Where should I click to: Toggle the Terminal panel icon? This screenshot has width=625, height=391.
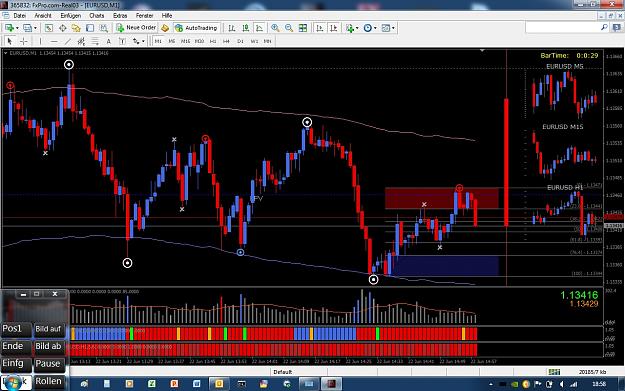click(90, 28)
